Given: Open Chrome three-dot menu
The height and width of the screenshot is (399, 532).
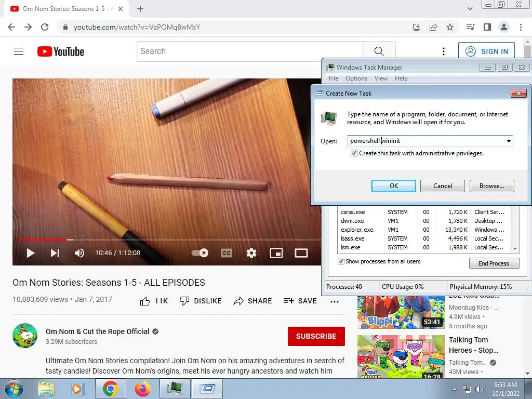Looking at the screenshot, I should (x=521, y=27).
